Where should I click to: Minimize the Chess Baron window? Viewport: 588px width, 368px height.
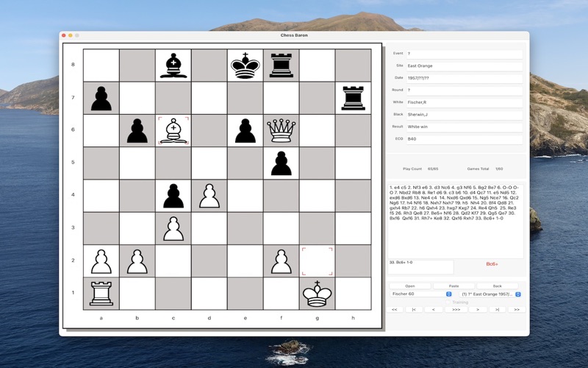pyautogui.click(x=70, y=35)
